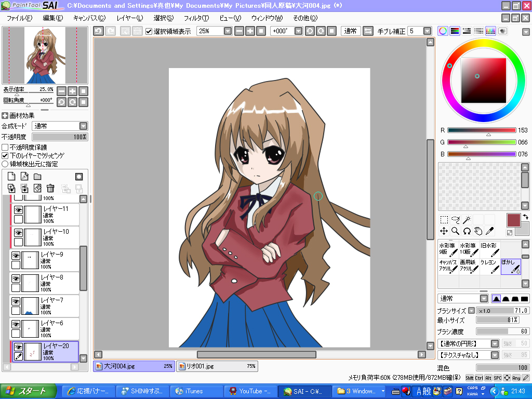Flip the canvas view horizontally
The width and height of the screenshot is (532, 399).
[x=368, y=31]
